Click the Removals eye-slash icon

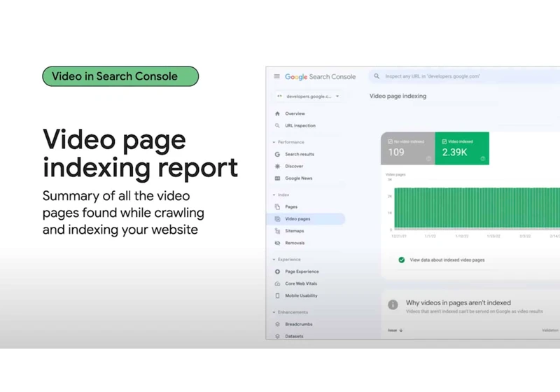[x=277, y=243]
